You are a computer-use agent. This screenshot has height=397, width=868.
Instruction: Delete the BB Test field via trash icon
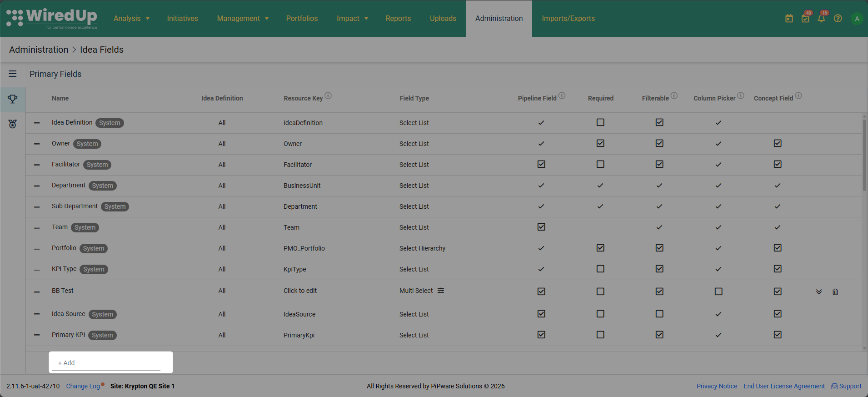coord(835,292)
